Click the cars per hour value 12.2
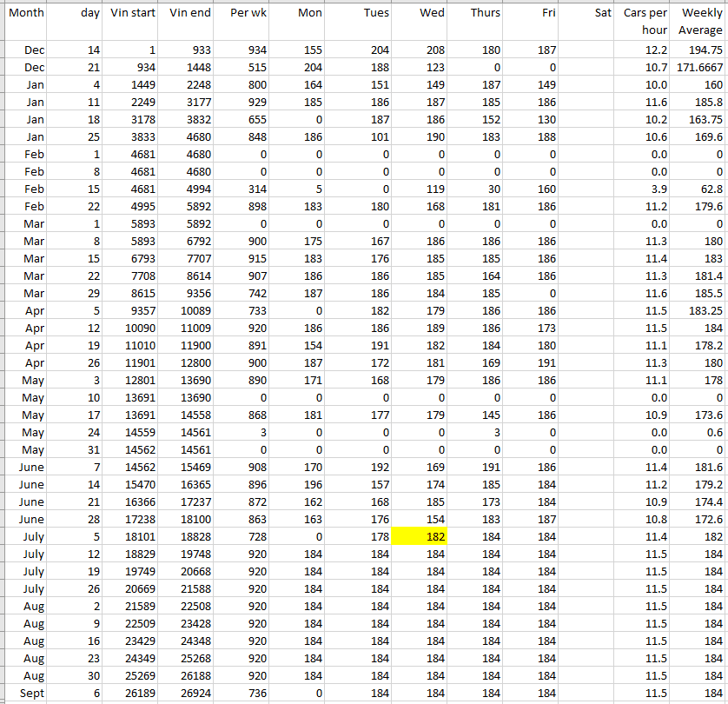Screen dimensions: 728x704 645,50
